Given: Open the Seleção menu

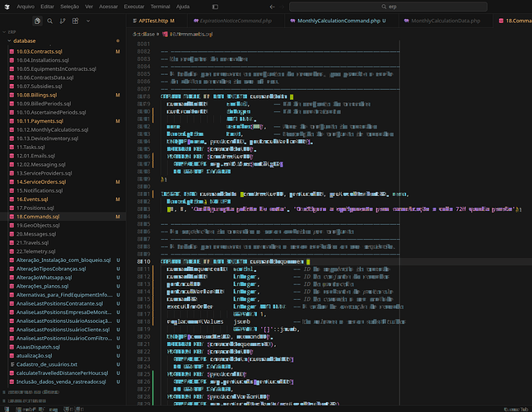Looking at the screenshot, I should (x=69, y=7).
